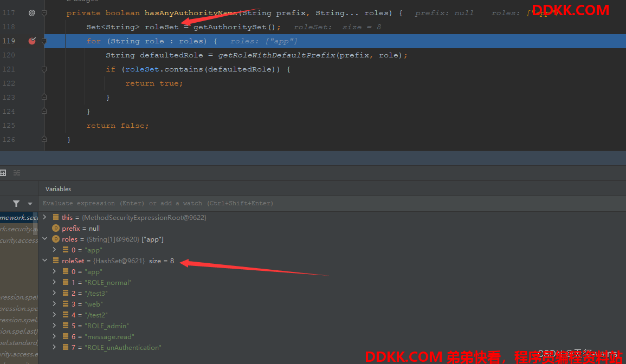626x364 pixels.
Task: Click the parameter icon beside roles
Action: coord(55,239)
